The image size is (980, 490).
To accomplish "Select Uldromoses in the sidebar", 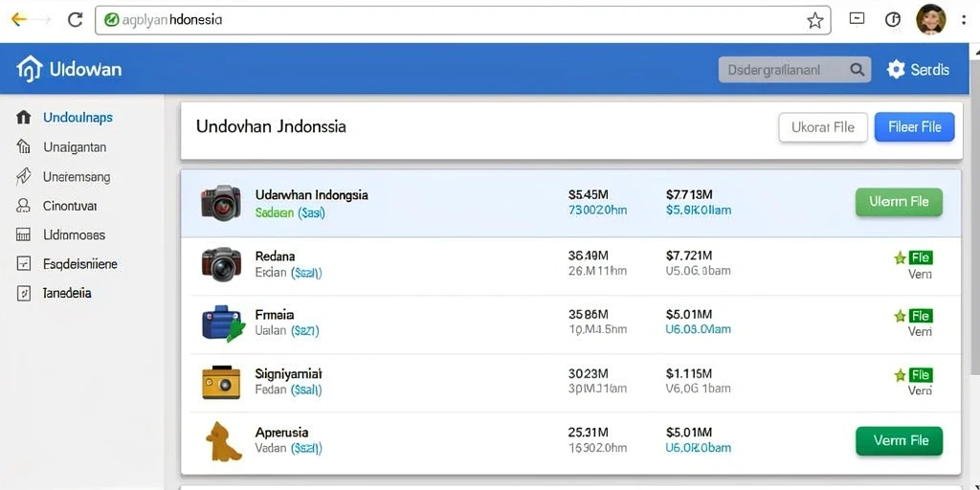I will tap(74, 235).
